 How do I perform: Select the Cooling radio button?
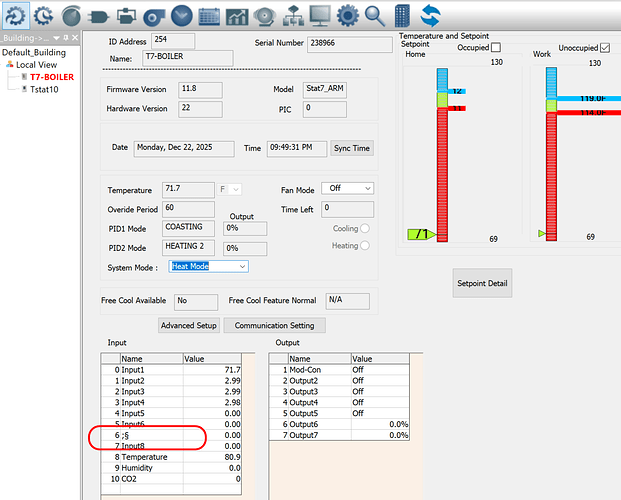pos(366,228)
